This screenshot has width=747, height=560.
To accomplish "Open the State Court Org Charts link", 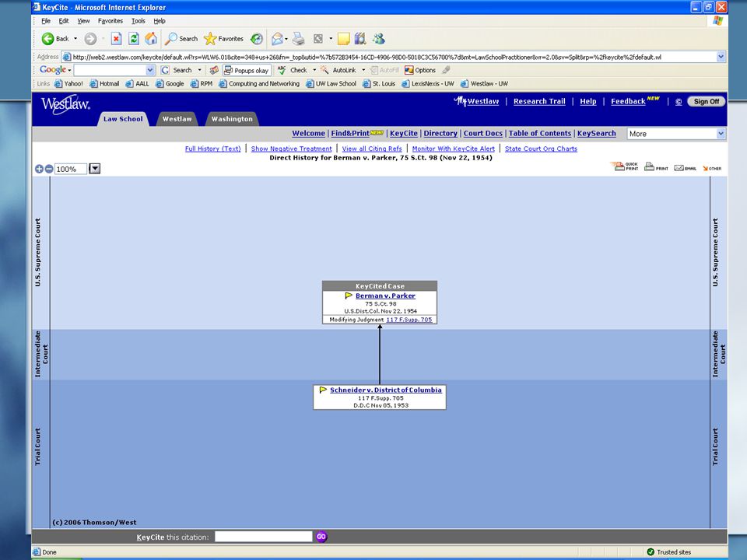I will [542, 149].
